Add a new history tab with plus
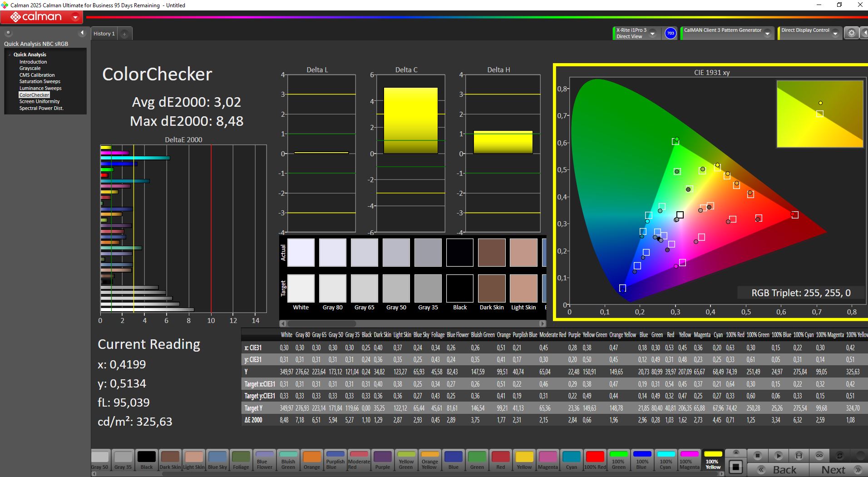 [124, 34]
